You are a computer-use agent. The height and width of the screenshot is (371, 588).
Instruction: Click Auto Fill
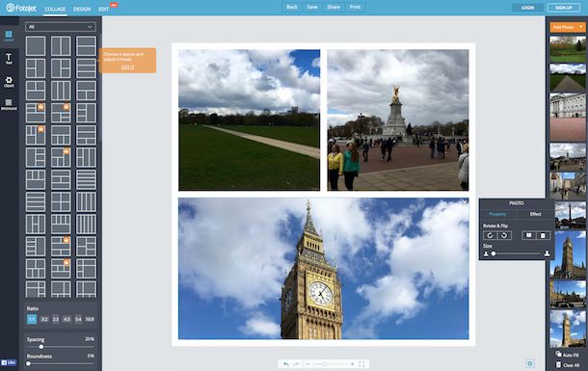click(568, 355)
